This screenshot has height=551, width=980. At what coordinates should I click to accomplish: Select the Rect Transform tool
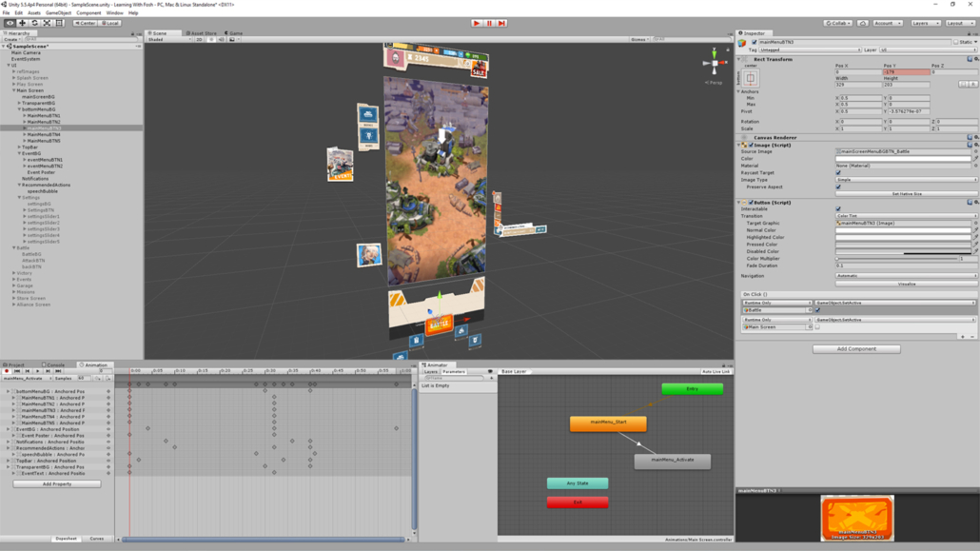coord(60,23)
